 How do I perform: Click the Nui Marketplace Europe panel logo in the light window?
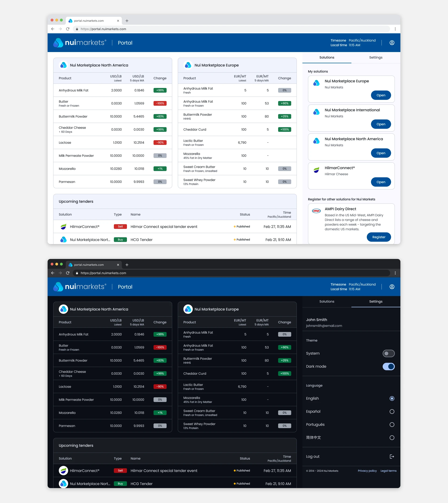(188, 65)
